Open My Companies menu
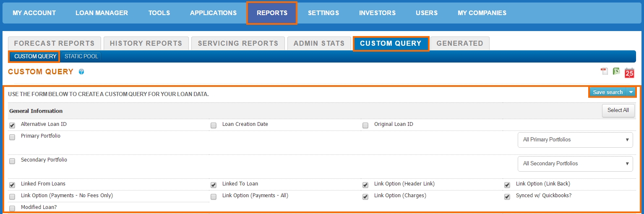The height and width of the screenshot is (214, 644). pyautogui.click(x=482, y=13)
